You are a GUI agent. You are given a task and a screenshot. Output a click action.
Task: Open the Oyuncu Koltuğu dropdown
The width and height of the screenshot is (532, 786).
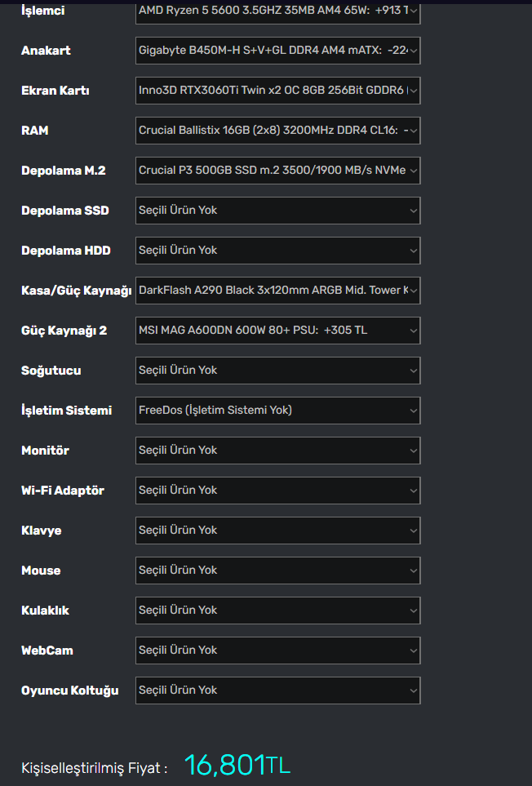(x=277, y=691)
